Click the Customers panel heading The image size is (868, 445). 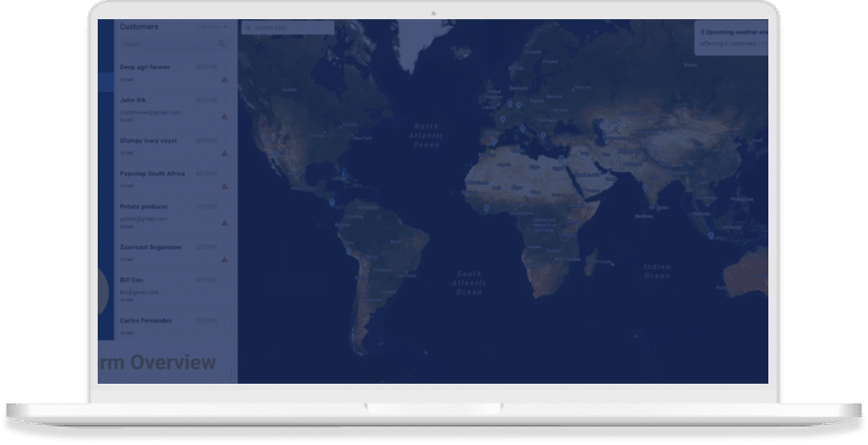(139, 27)
